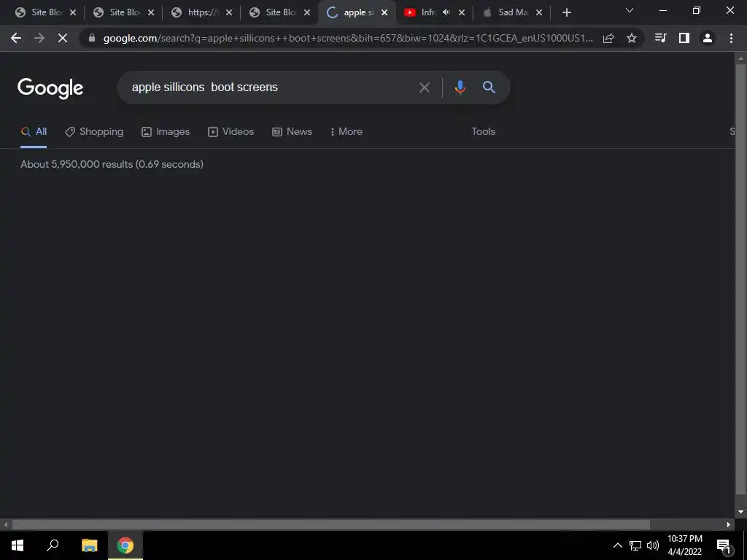Open the Windows Start menu

coord(18,545)
